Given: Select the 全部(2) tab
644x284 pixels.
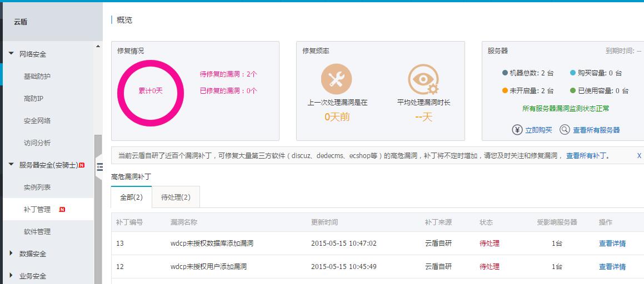Looking at the screenshot, I should tap(132, 197).
